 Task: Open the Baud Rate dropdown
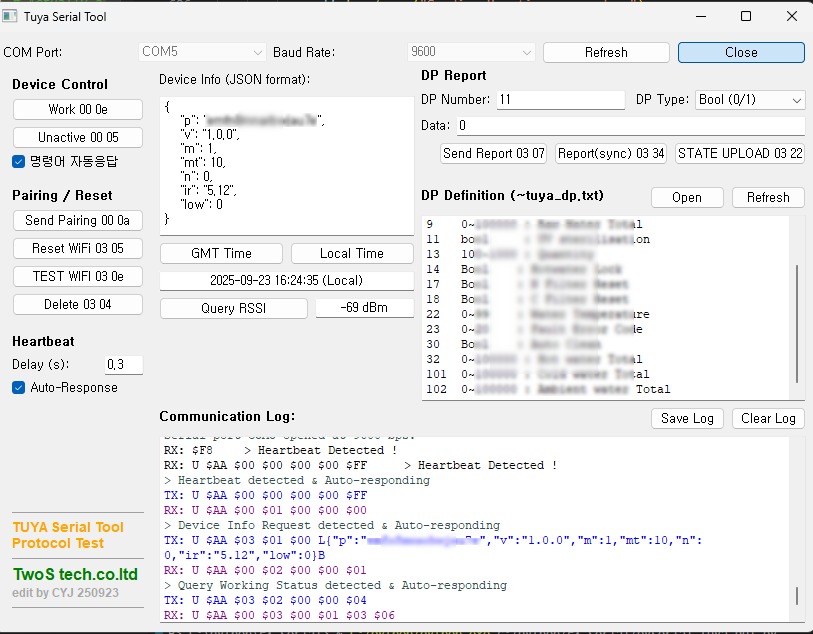click(x=471, y=52)
